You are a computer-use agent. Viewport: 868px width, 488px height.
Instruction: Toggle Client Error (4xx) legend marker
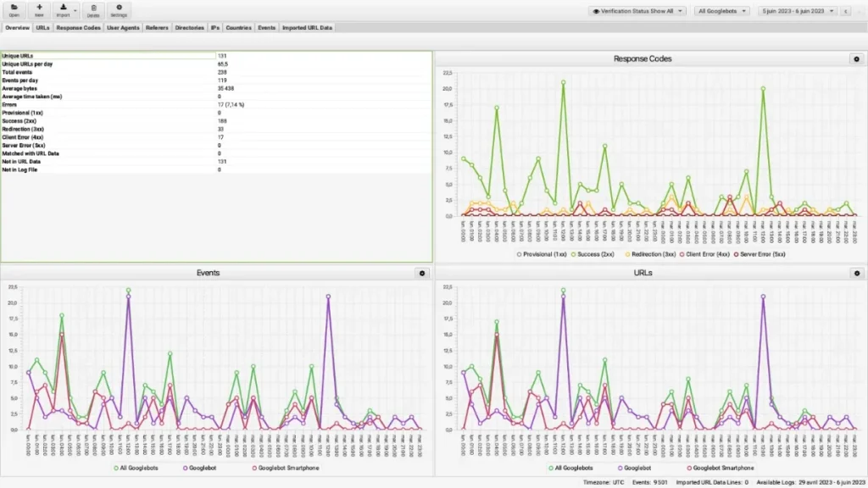point(682,254)
